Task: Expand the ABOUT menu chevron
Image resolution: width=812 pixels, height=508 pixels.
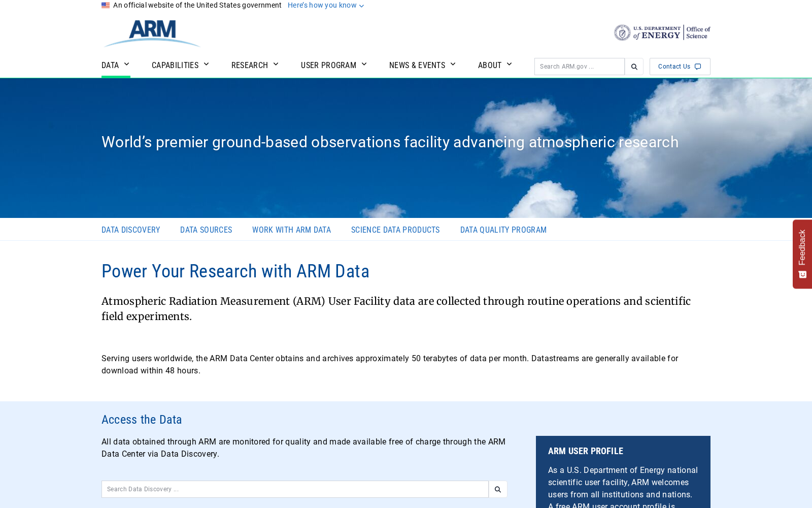Action: pos(510,65)
